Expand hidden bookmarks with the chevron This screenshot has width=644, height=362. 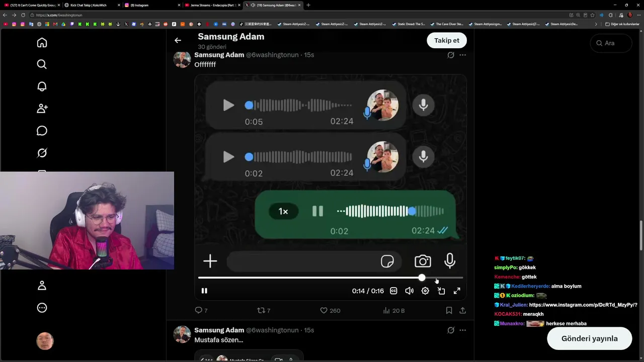[596, 24]
